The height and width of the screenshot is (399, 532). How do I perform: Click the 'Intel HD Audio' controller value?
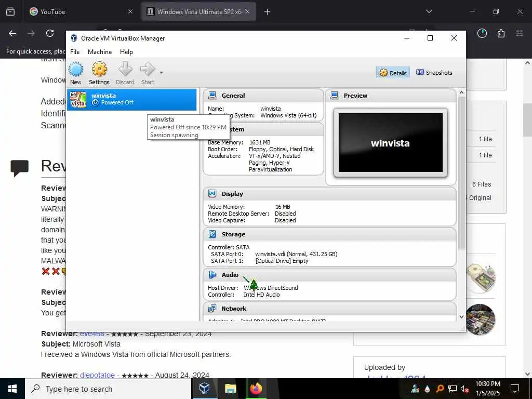pyautogui.click(x=262, y=295)
